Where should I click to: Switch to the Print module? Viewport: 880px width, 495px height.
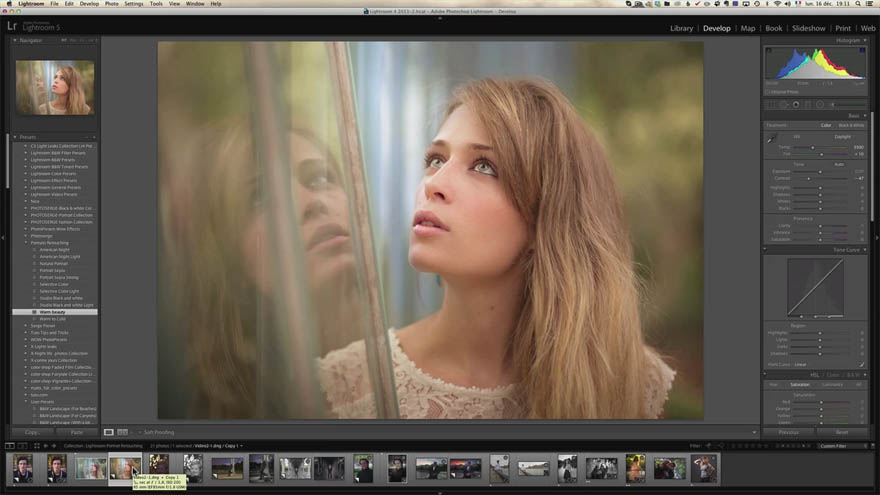click(842, 28)
